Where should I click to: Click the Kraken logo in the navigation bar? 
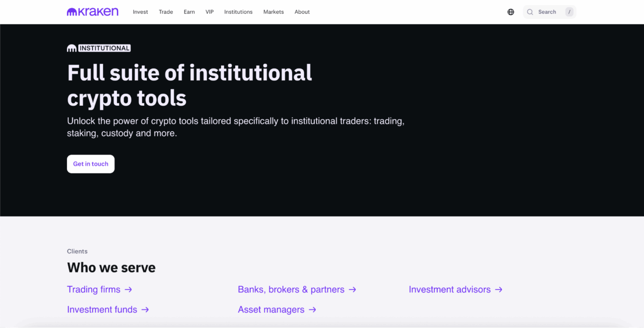(x=92, y=11)
